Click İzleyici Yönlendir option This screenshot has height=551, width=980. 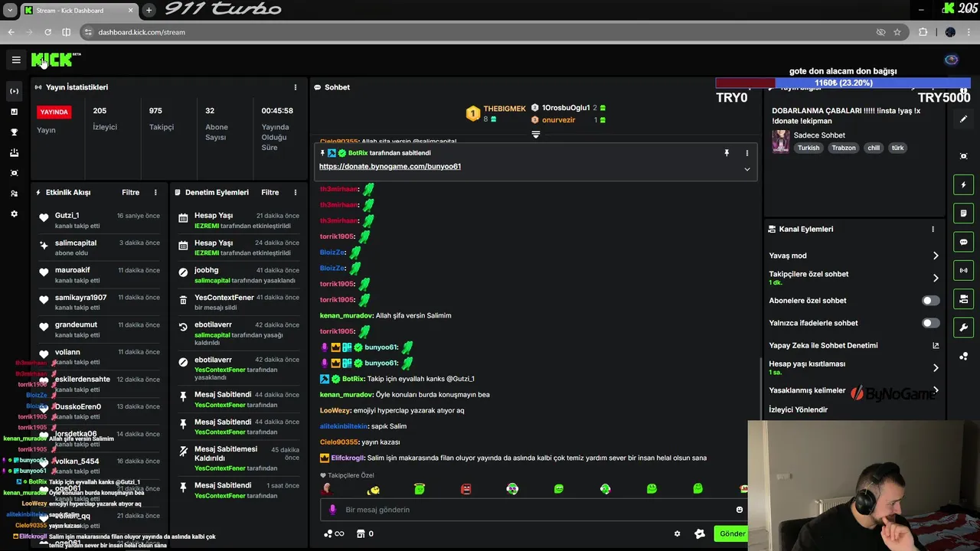click(799, 409)
